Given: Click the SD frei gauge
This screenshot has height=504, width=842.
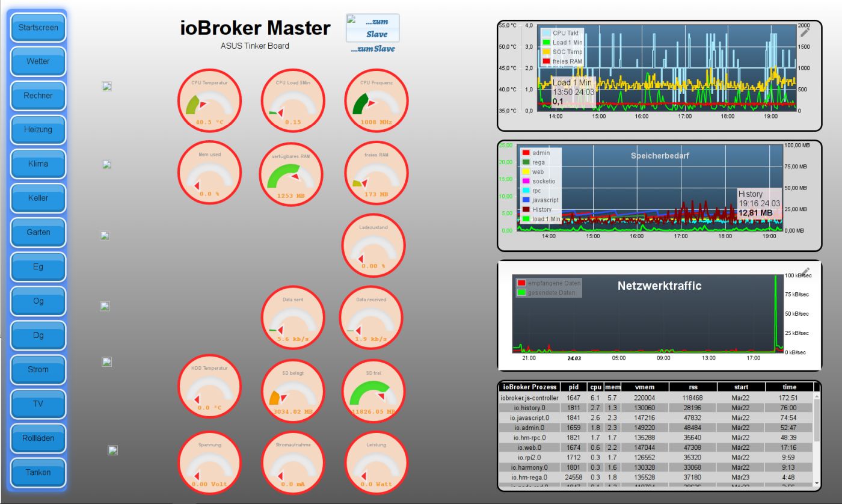Looking at the screenshot, I should tap(373, 392).
